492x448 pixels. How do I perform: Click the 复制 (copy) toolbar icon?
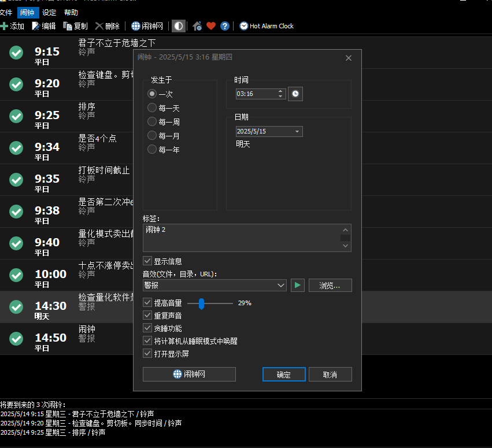click(68, 26)
